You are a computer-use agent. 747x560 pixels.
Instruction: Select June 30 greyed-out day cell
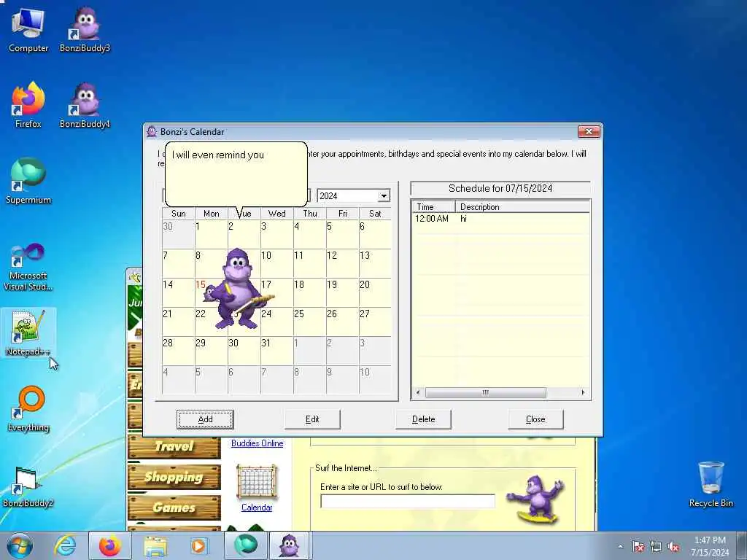[x=178, y=234]
